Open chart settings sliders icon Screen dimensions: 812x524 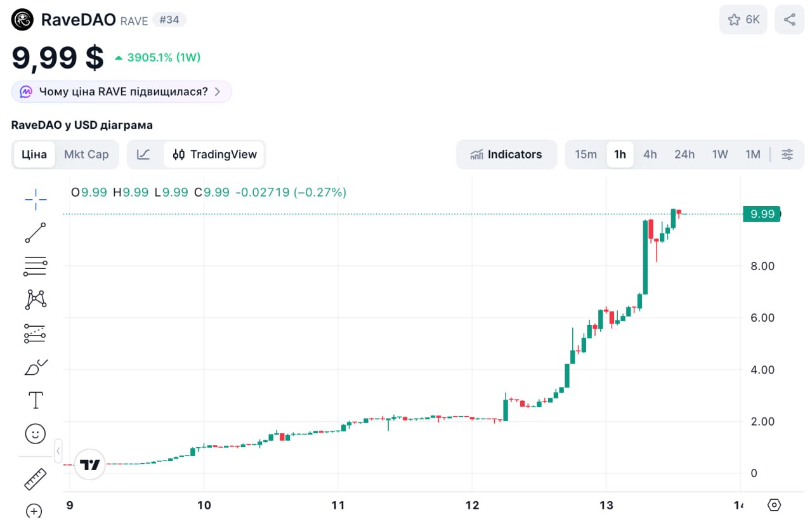pos(787,154)
